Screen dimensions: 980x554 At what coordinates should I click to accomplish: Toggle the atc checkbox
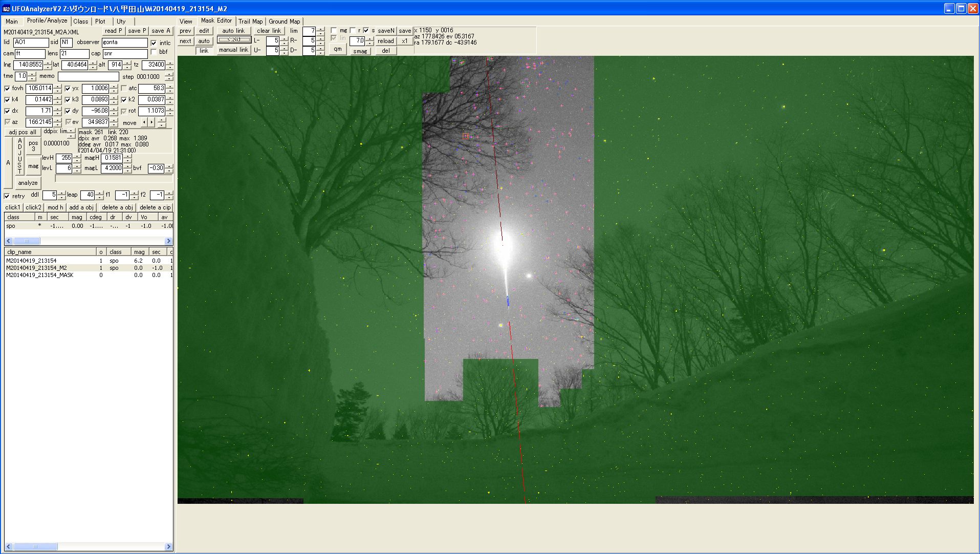(124, 89)
